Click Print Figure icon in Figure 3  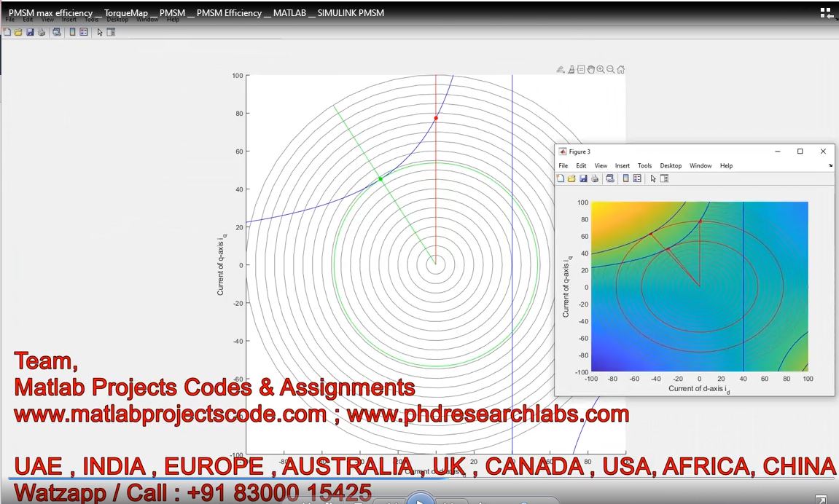[594, 178]
